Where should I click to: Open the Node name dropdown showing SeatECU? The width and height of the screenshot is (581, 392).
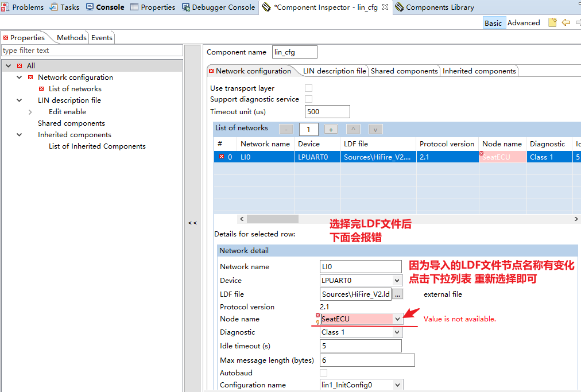coord(397,319)
